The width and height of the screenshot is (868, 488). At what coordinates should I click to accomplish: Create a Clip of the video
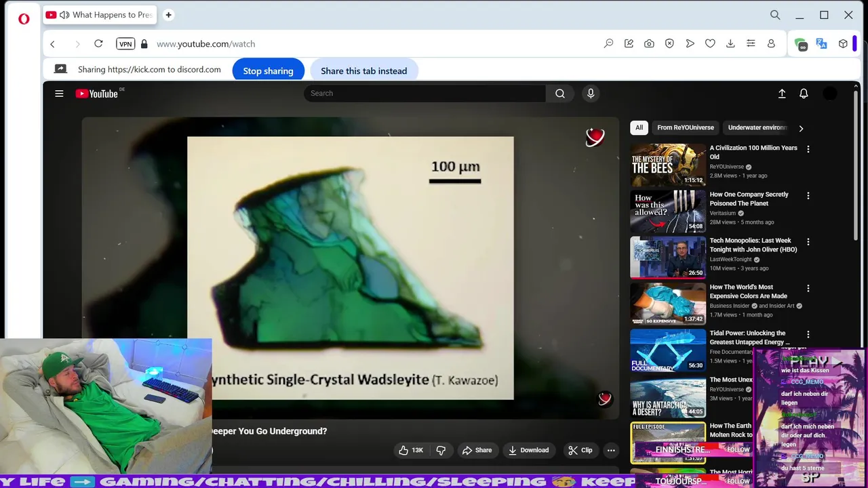pyautogui.click(x=580, y=450)
